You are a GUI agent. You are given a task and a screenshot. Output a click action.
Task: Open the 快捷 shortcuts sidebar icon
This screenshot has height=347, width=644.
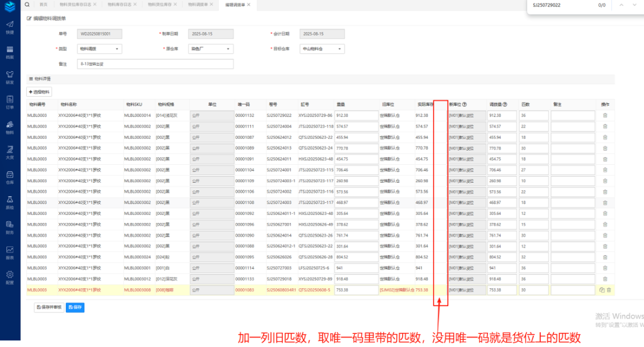point(9,27)
